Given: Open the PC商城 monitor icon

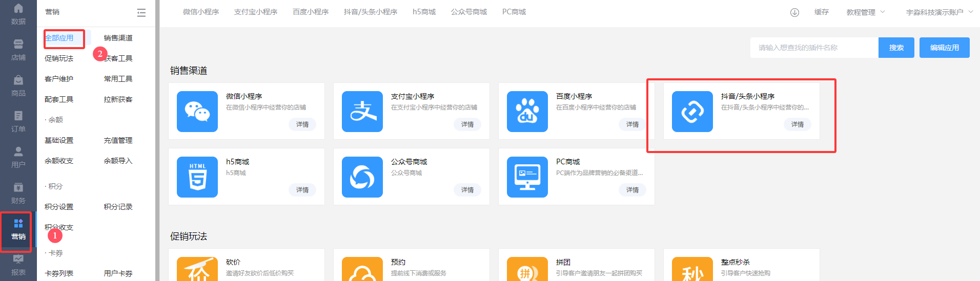Looking at the screenshot, I should 527,177.
